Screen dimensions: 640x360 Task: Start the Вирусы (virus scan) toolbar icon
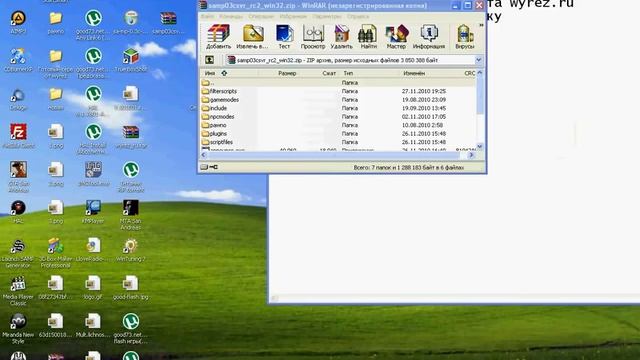click(x=464, y=37)
